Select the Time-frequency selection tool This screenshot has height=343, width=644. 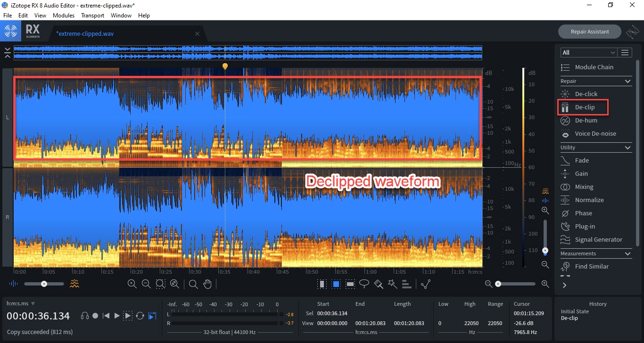[x=336, y=284]
